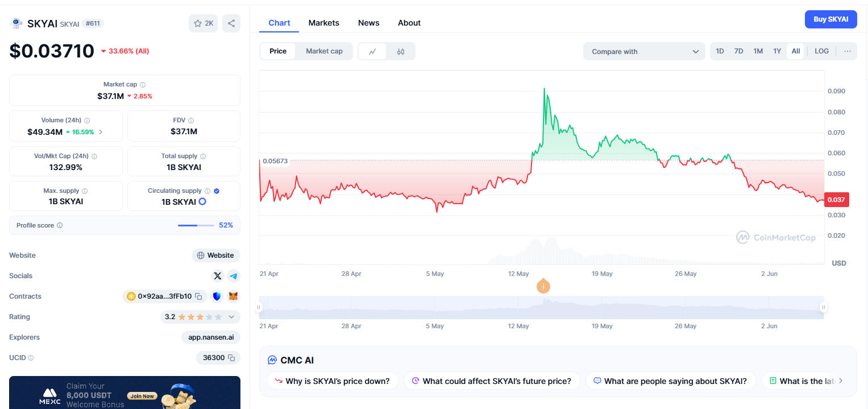Click Circulating supply info icon

point(207,191)
